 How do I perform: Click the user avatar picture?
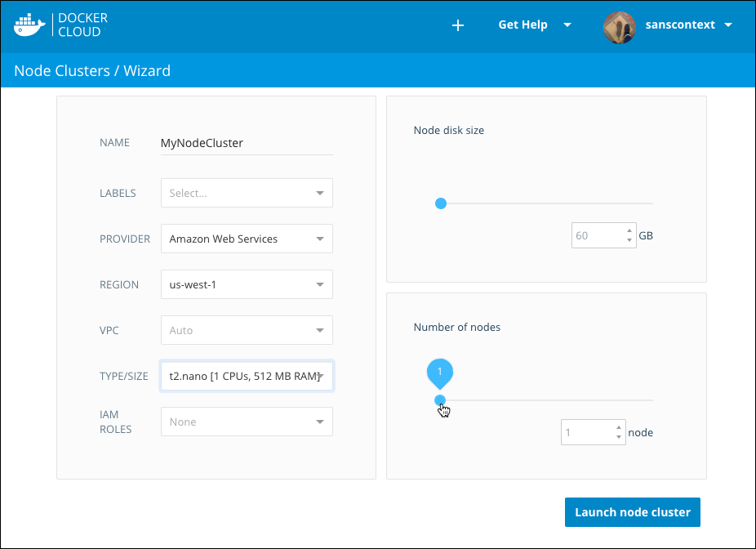pos(619,26)
